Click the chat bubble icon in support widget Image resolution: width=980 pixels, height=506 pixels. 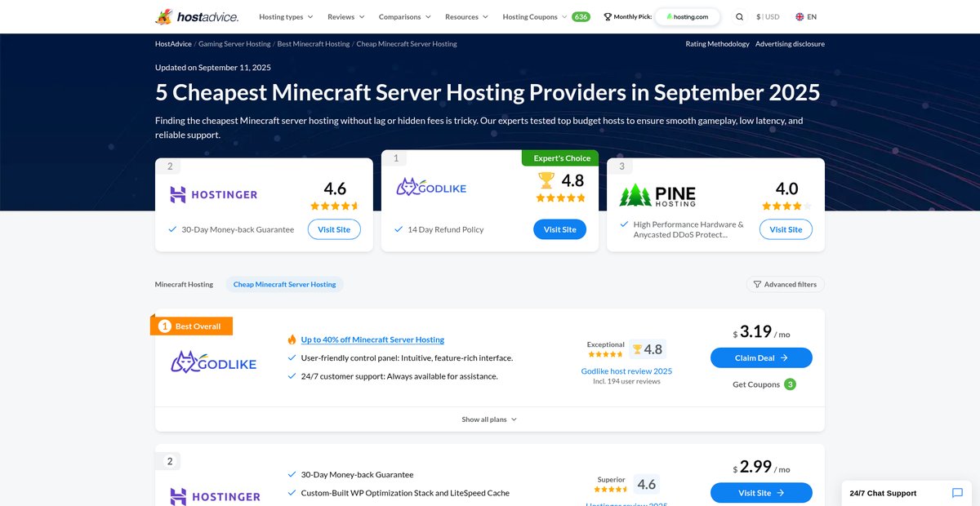coord(958,493)
